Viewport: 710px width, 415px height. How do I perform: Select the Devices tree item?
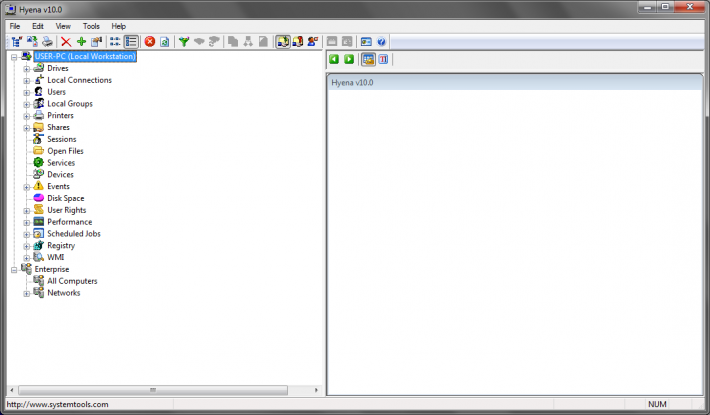coord(60,174)
